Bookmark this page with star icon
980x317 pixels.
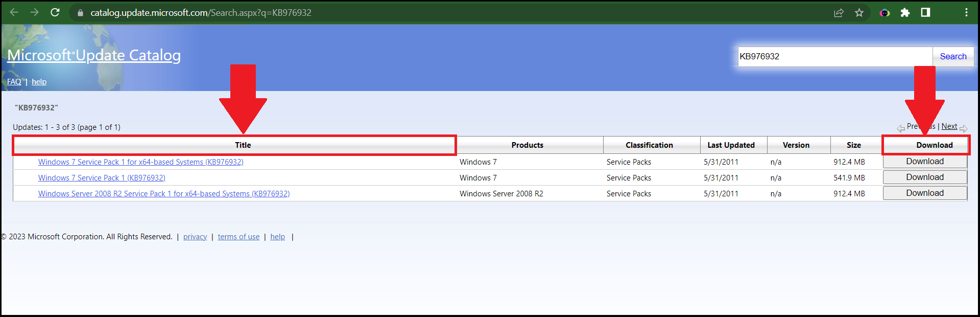click(859, 13)
